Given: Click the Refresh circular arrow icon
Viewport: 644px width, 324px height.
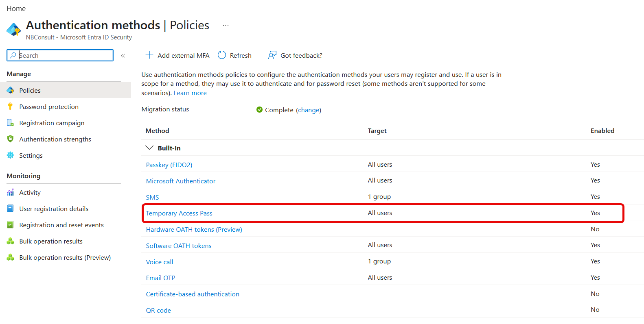Looking at the screenshot, I should coord(222,55).
